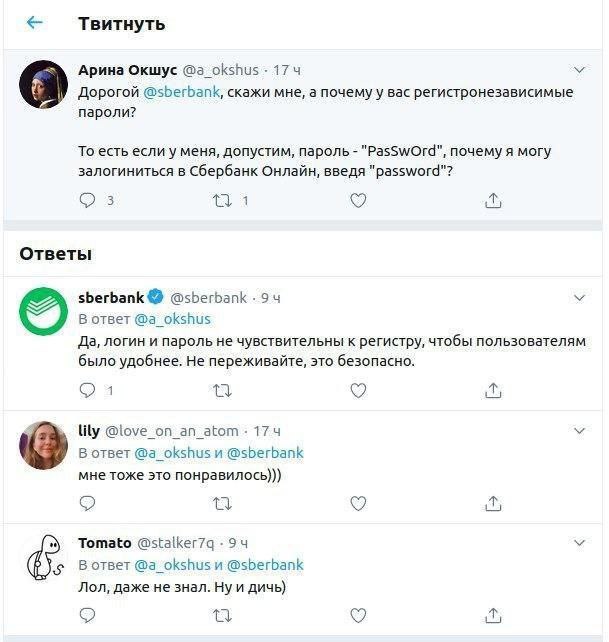The width and height of the screenshot is (609, 642).
Task: Open the sberbank profile avatar
Action: click(x=44, y=311)
